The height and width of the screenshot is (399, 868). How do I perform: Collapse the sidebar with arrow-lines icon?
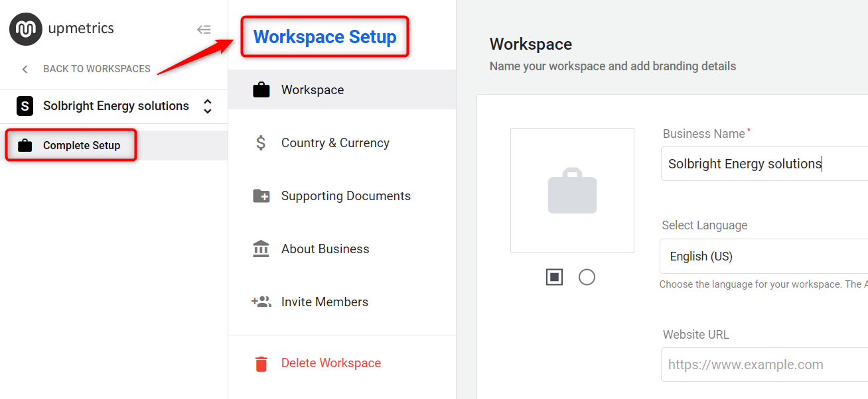[x=204, y=29]
